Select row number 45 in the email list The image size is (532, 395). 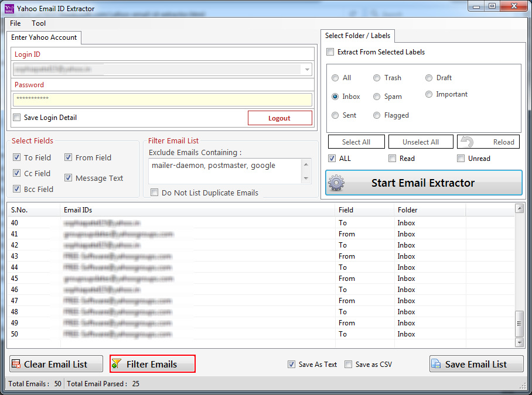(261, 279)
